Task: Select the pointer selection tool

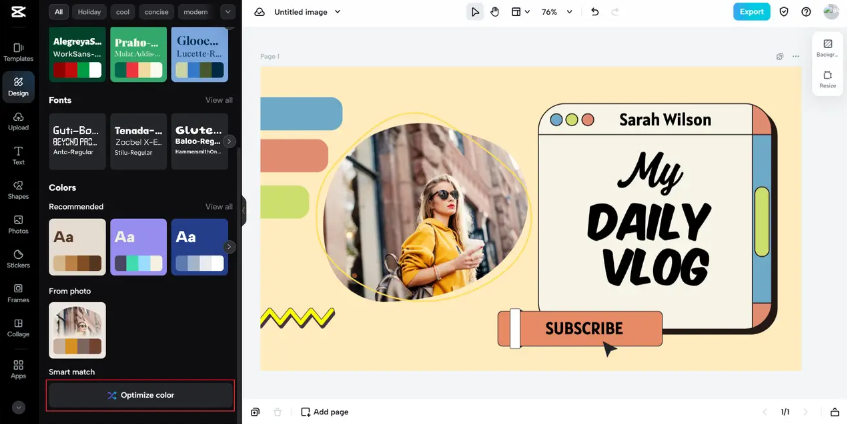Action: pos(475,12)
